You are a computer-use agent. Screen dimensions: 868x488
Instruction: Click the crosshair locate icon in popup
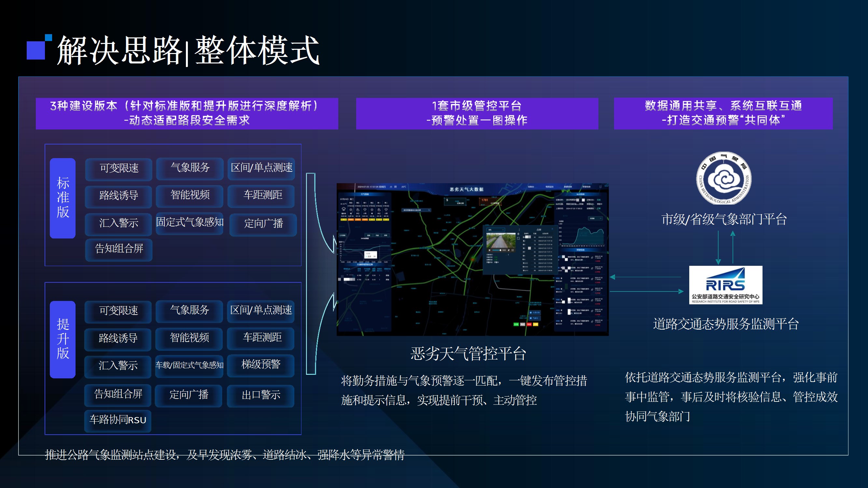click(519, 234)
